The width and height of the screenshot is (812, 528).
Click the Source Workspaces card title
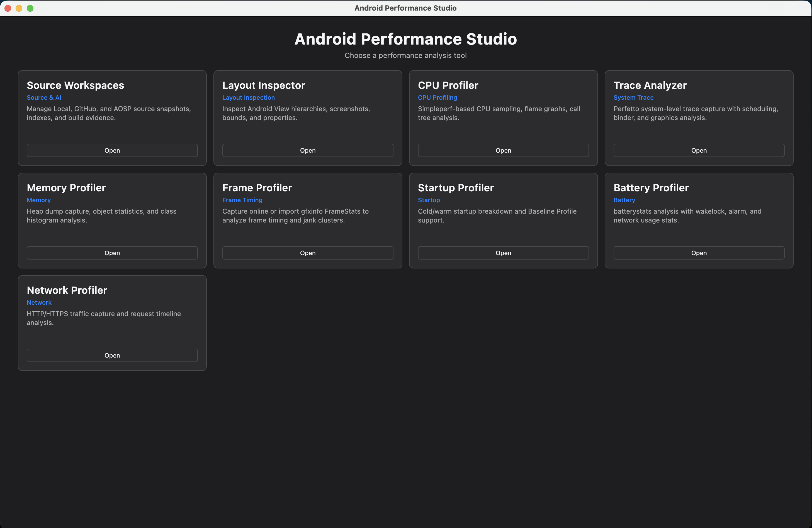[x=76, y=85]
